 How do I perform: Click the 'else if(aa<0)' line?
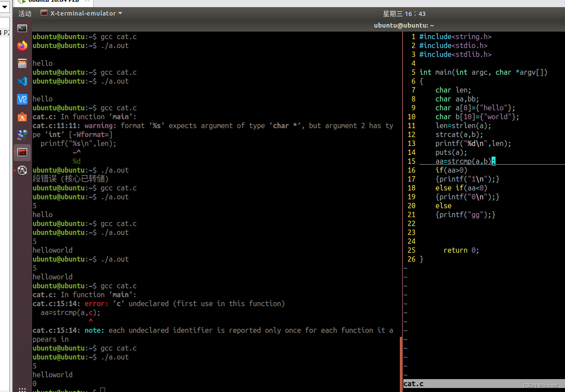(461, 188)
